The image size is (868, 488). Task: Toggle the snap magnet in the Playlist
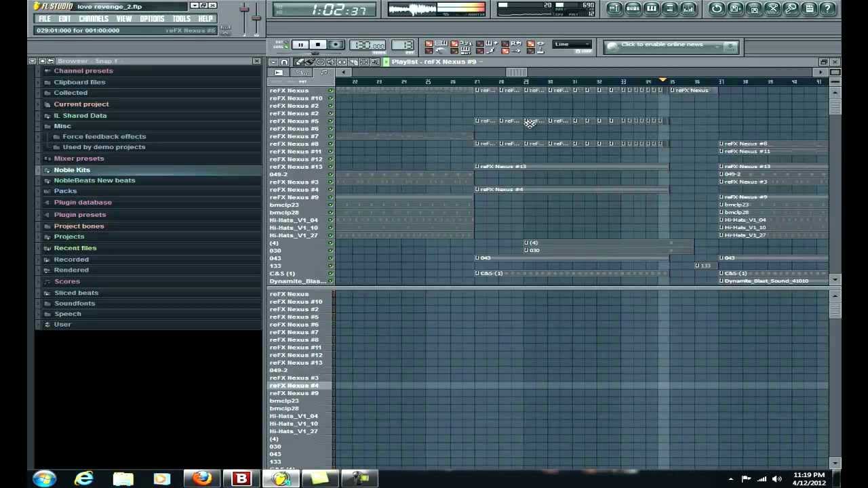point(284,62)
